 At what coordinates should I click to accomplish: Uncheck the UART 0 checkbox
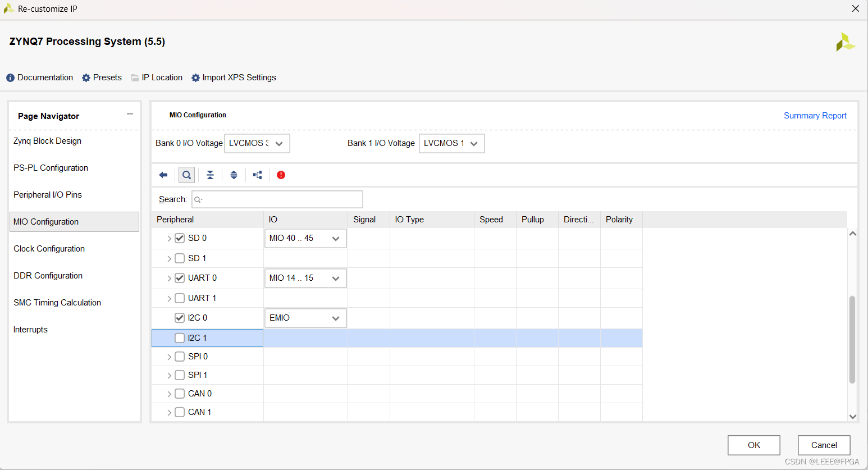(x=180, y=278)
